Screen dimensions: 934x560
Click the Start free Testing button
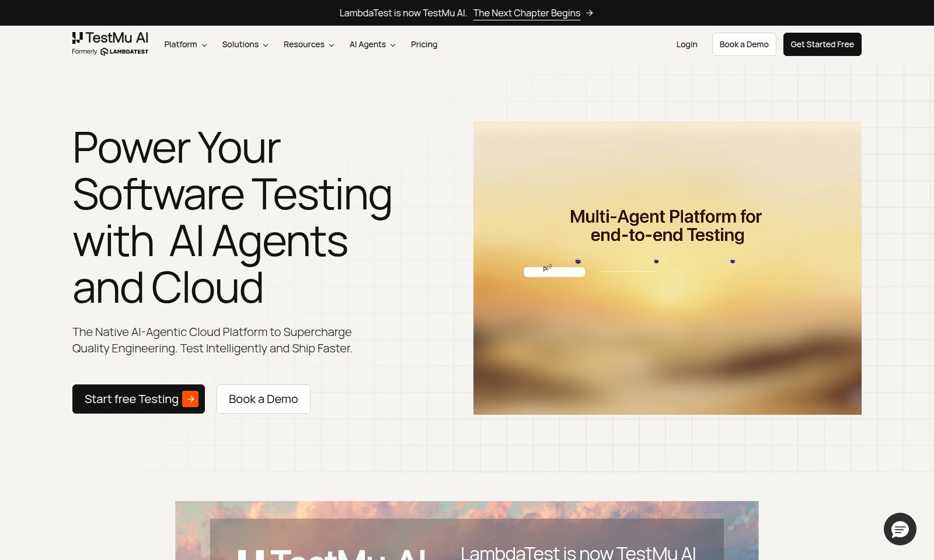pos(138,399)
